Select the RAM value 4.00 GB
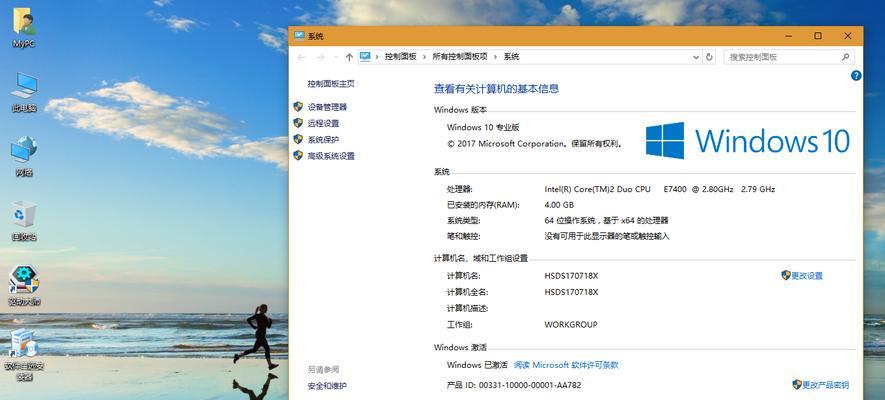Image resolution: width=885 pixels, height=400 pixels. [x=559, y=205]
